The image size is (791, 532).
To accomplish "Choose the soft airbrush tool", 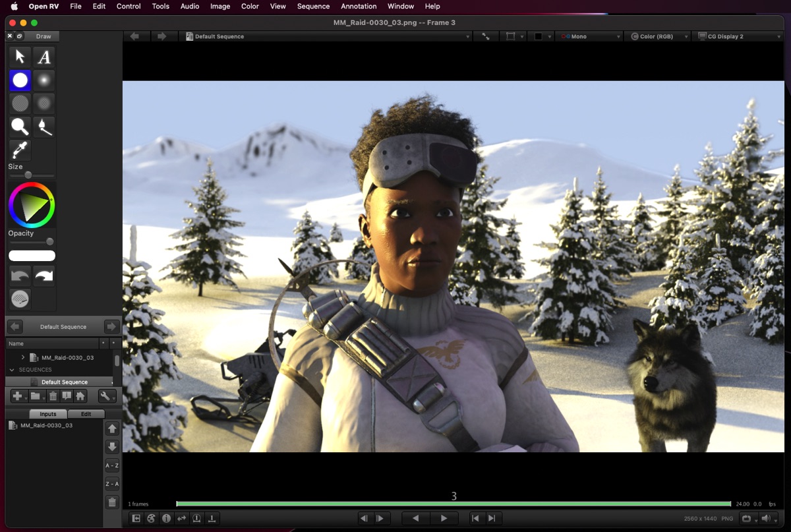I will 44,80.
